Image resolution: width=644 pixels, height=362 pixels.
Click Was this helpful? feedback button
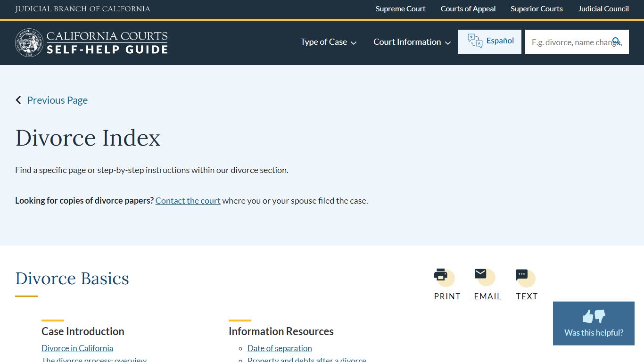594,323
